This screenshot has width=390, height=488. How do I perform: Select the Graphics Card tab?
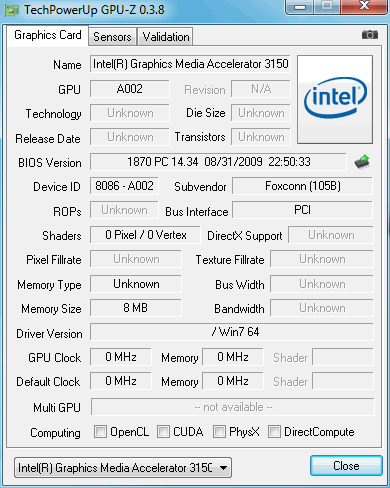coord(48,35)
